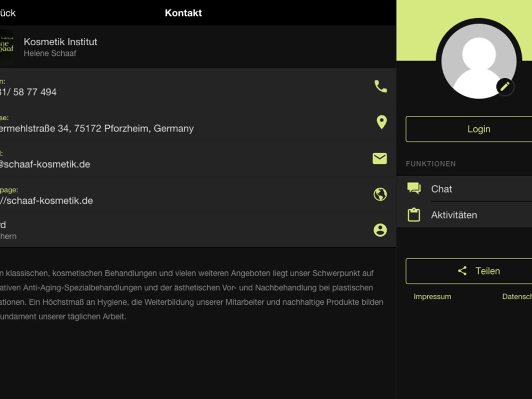Click the Helene Schaaf subtitle

click(50, 53)
